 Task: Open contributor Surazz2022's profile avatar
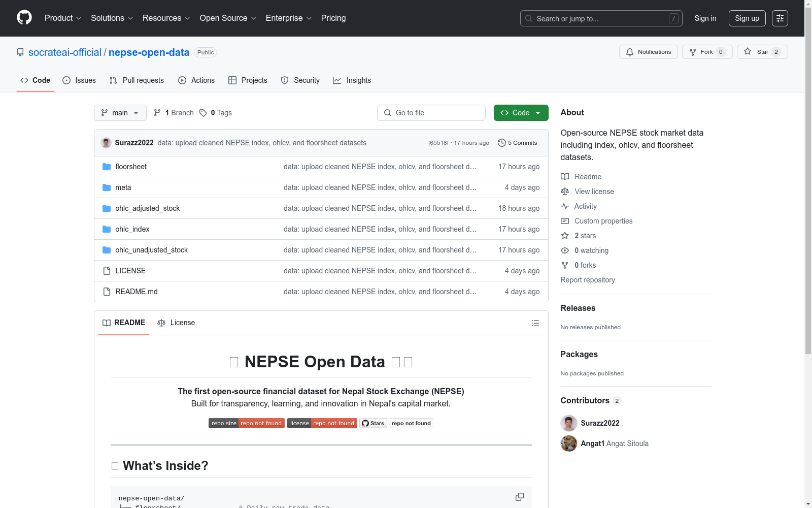(569, 423)
